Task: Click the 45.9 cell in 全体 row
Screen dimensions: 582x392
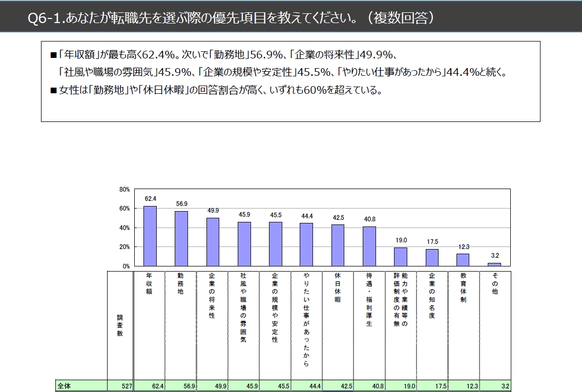Action: click(x=243, y=386)
